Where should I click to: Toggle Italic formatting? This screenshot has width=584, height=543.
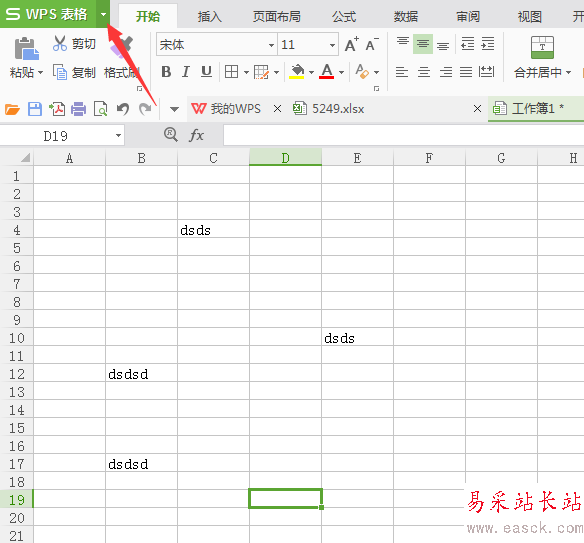coord(185,72)
